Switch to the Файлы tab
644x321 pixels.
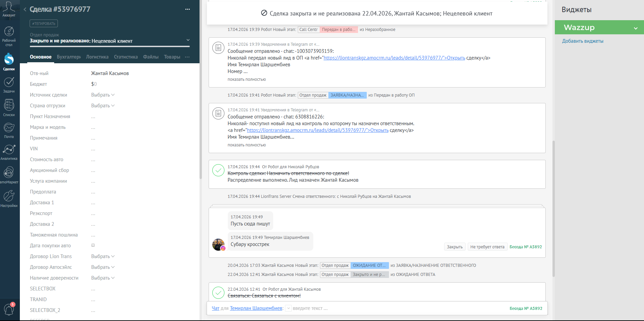pyautogui.click(x=151, y=57)
